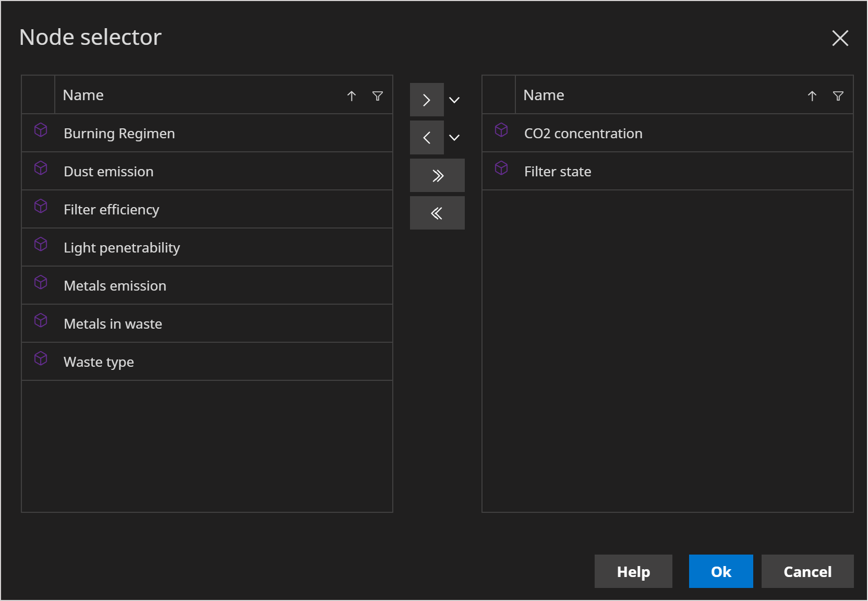Close the dialog with the X
The width and height of the screenshot is (868, 601).
pyautogui.click(x=840, y=38)
